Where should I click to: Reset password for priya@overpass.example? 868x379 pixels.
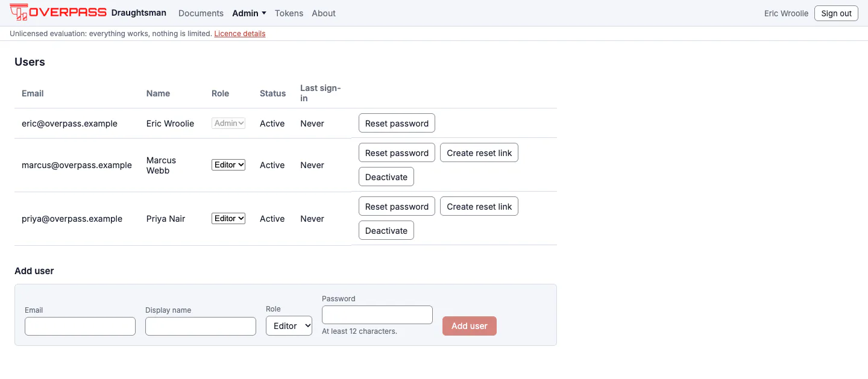[397, 206]
